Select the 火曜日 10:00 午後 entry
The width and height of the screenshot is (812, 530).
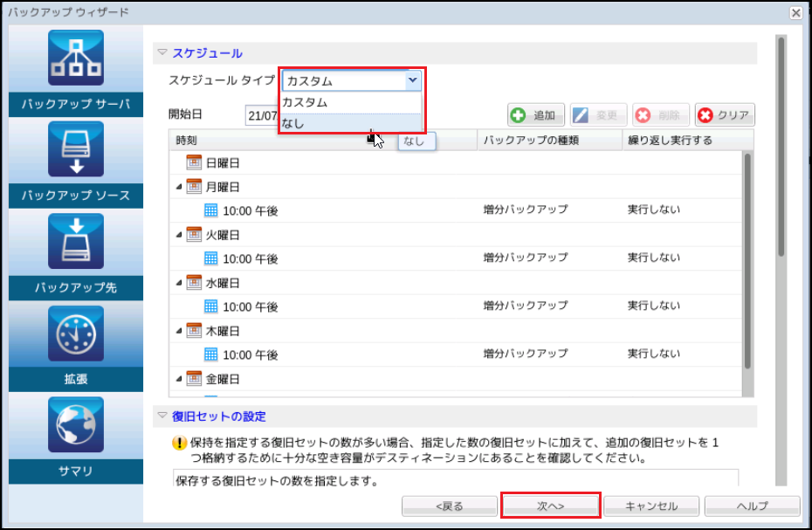(x=251, y=258)
